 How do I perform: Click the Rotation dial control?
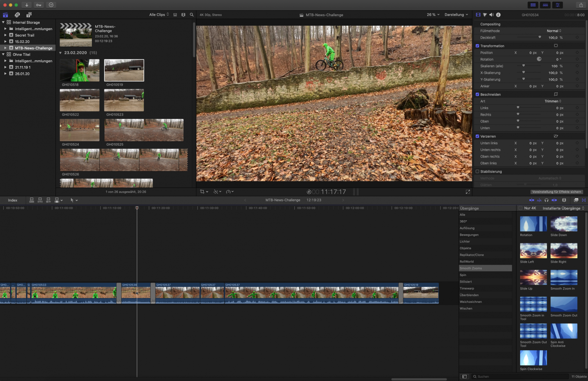[x=539, y=59]
